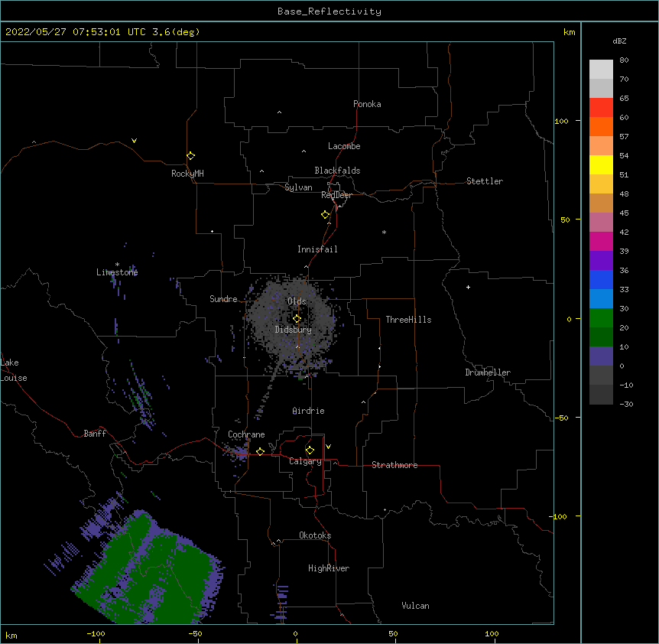Click the Airdrie city label
659x644 pixels.
[309, 411]
